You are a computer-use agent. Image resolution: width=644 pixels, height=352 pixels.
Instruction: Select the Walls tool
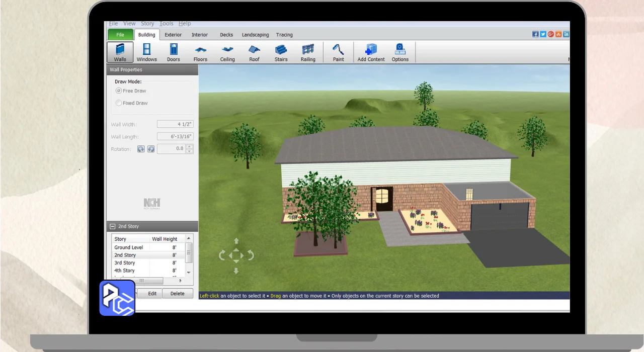(x=120, y=52)
